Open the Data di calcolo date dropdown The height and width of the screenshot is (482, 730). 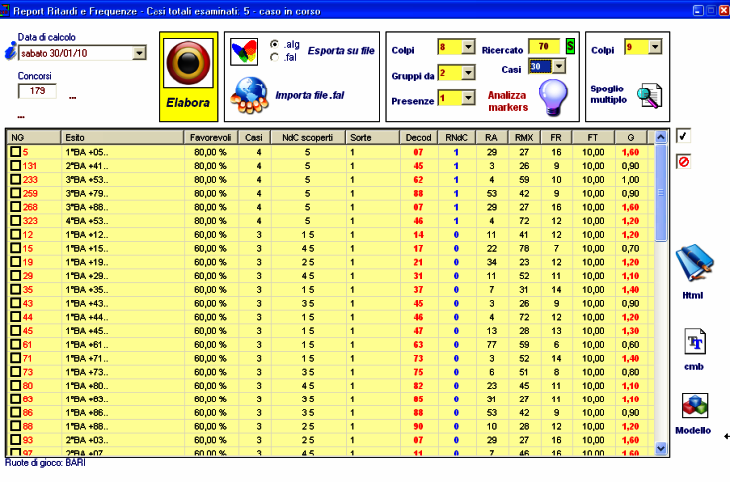click(x=139, y=53)
